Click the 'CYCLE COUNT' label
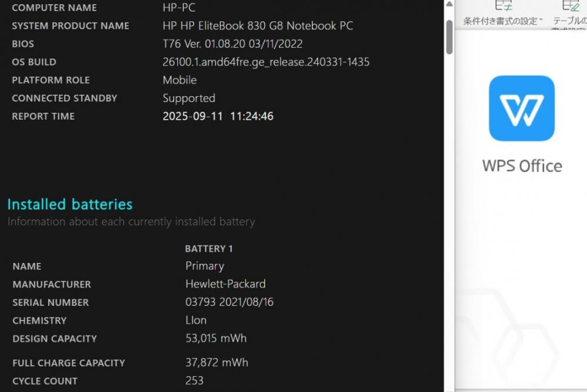Image resolution: width=587 pixels, height=392 pixels. (45, 381)
